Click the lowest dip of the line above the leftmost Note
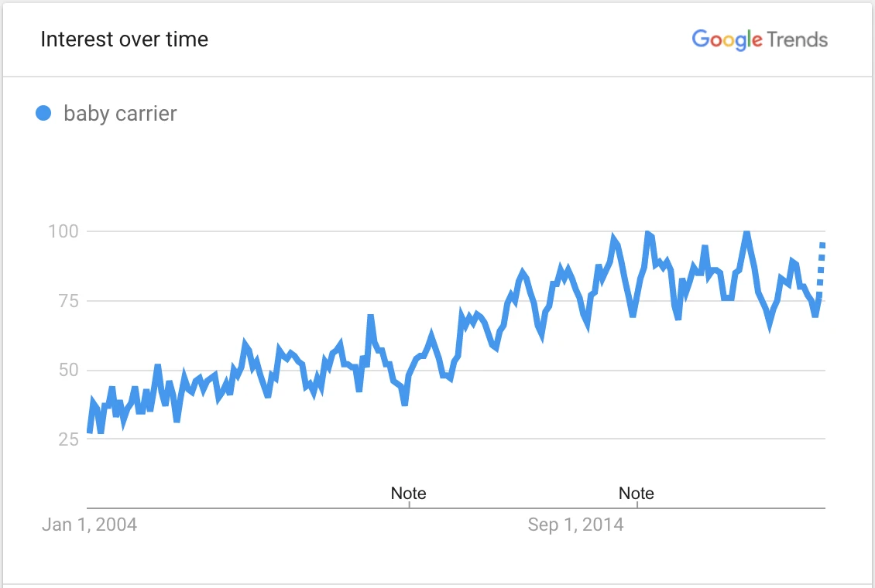 pyautogui.click(x=404, y=402)
